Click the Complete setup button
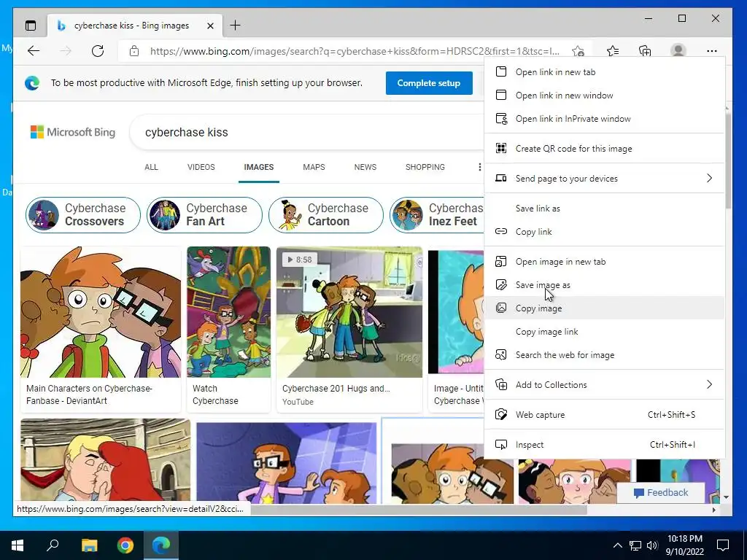 [429, 83]
